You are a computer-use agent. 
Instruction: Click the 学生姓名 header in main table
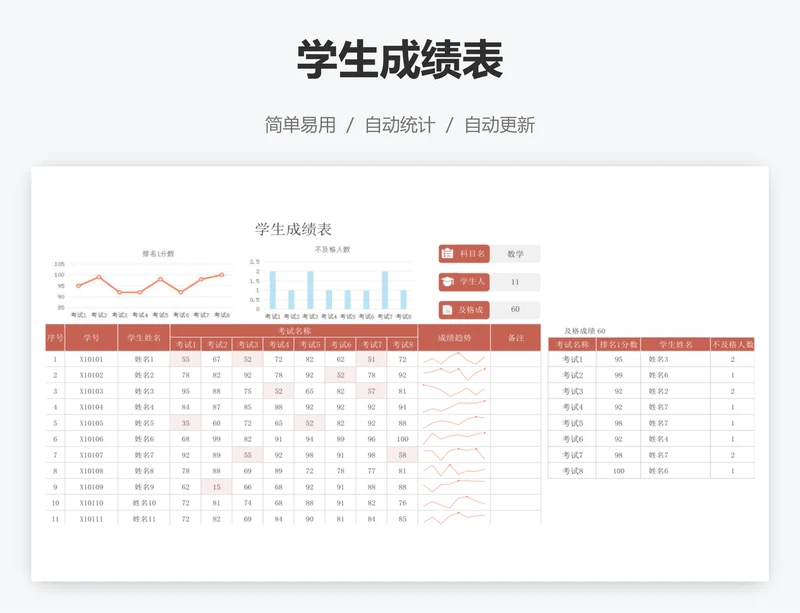[144, 337]
